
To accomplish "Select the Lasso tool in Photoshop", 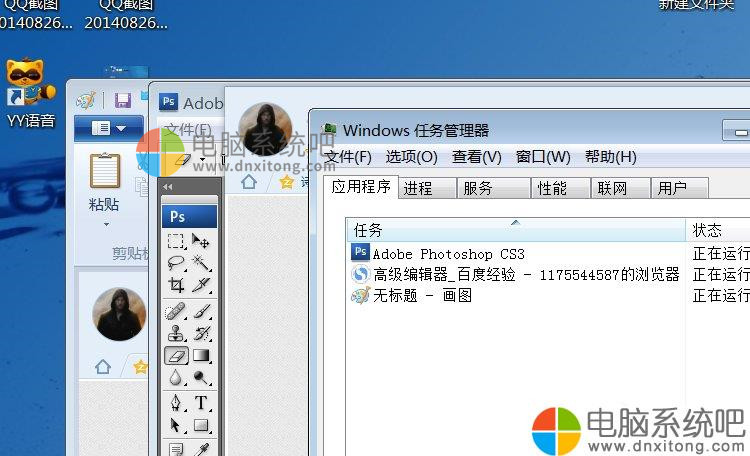I will [x=176, y=262].
